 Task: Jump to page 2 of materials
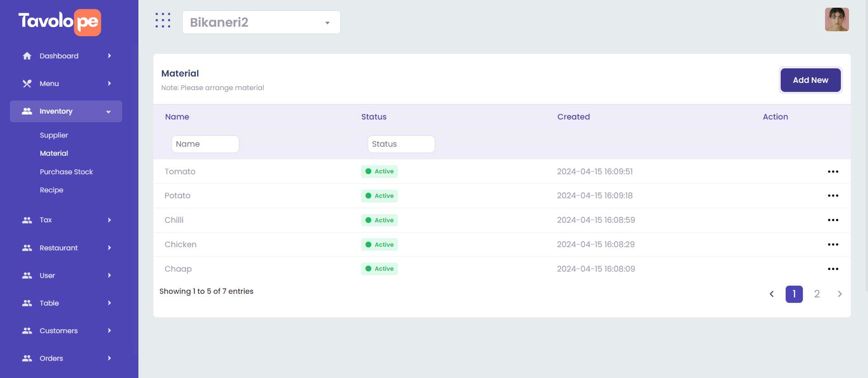pos(816,294)
